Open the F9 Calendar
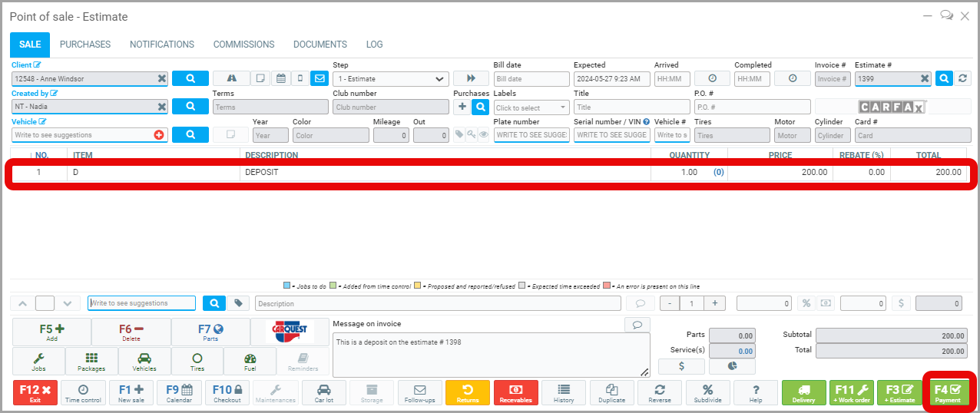 click(180, 393)
